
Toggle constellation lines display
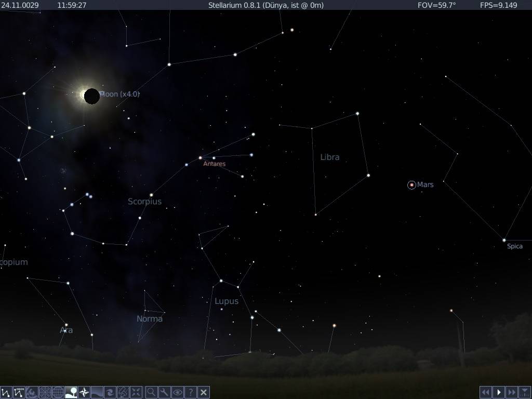click(6, 392)
